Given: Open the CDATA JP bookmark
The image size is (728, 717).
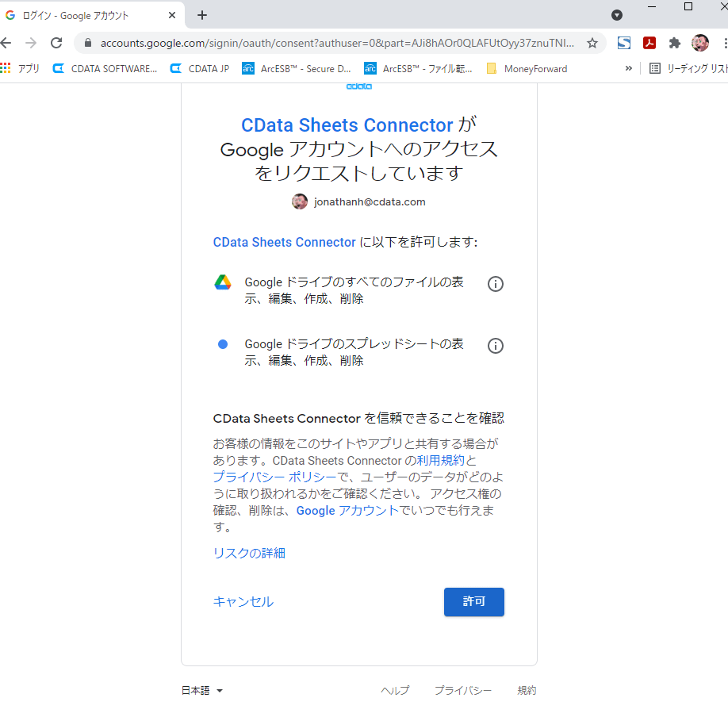Looking at the screenshot, I should [x=200, y=69].
